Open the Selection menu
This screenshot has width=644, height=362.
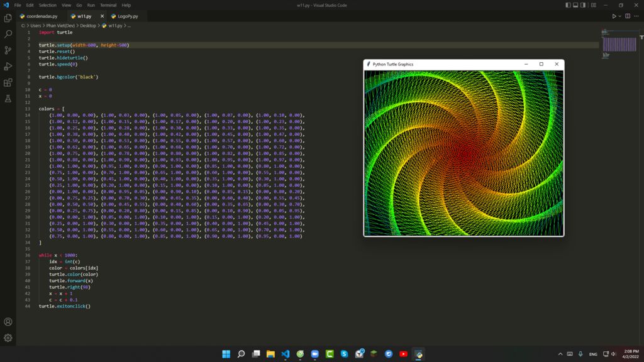(x=48, y=5)
